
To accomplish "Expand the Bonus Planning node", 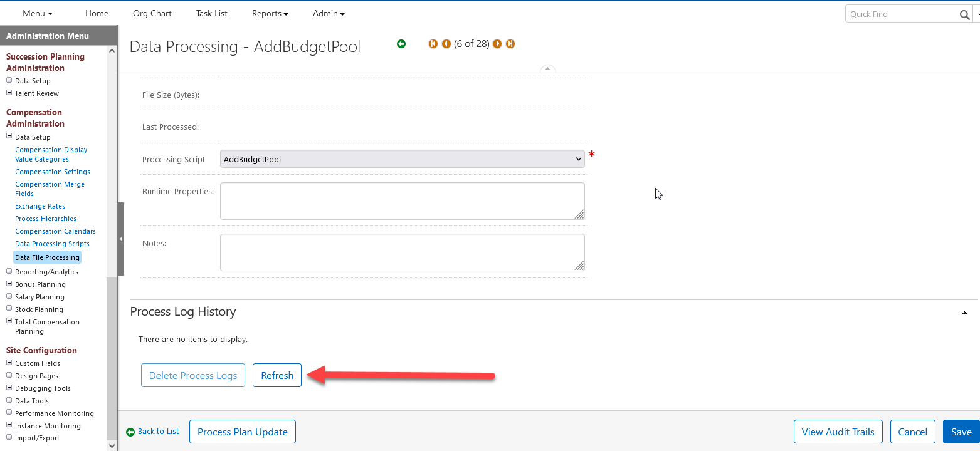I will (x=9, y=284).
